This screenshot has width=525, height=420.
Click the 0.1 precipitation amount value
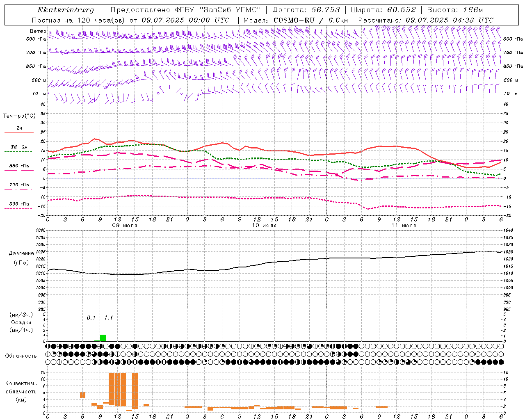[91, 317]
